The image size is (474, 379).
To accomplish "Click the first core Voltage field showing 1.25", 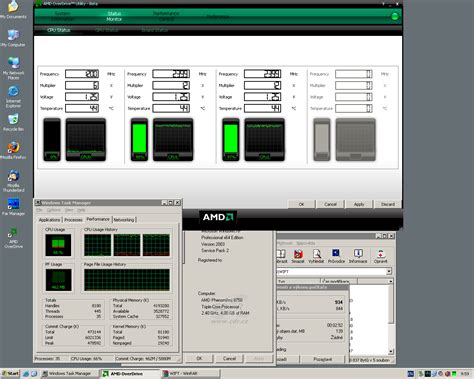I will coord(82,97).
